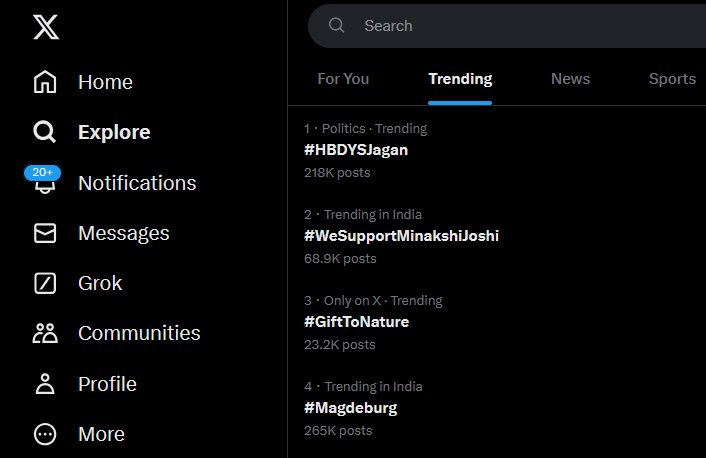Image resolution: width=706 pixels, height=458 pixels.
Task: Click the search bar magnifier icon
Action: tap(337, 26)
